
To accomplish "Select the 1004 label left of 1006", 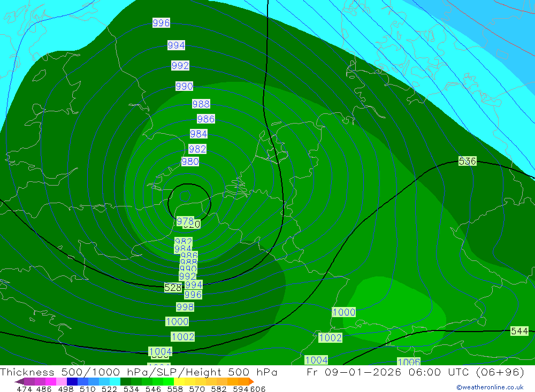I will coord(316,360).
